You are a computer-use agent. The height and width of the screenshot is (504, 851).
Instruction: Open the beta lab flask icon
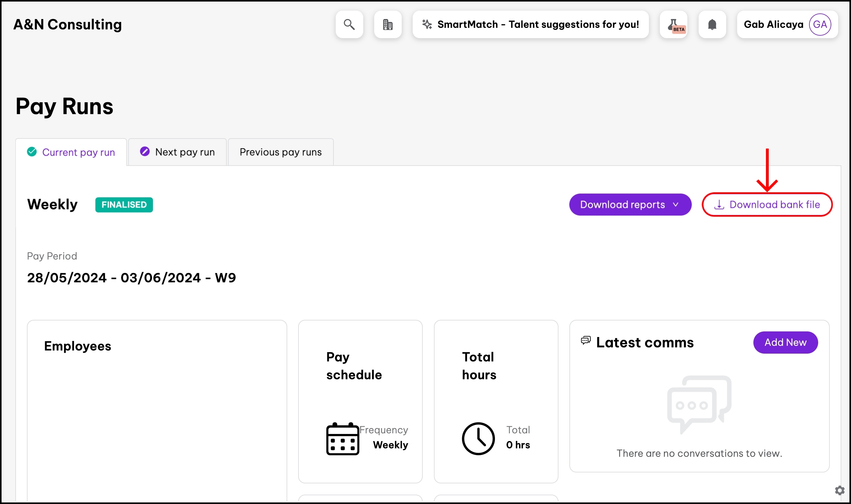tap(673, 24)
